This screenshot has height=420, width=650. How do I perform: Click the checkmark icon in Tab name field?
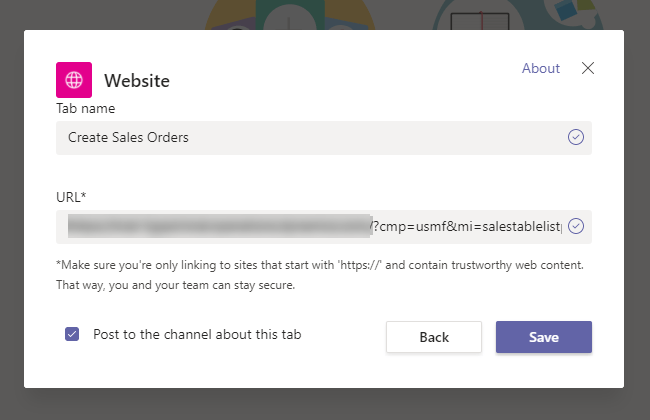click(x=575, y=138)
